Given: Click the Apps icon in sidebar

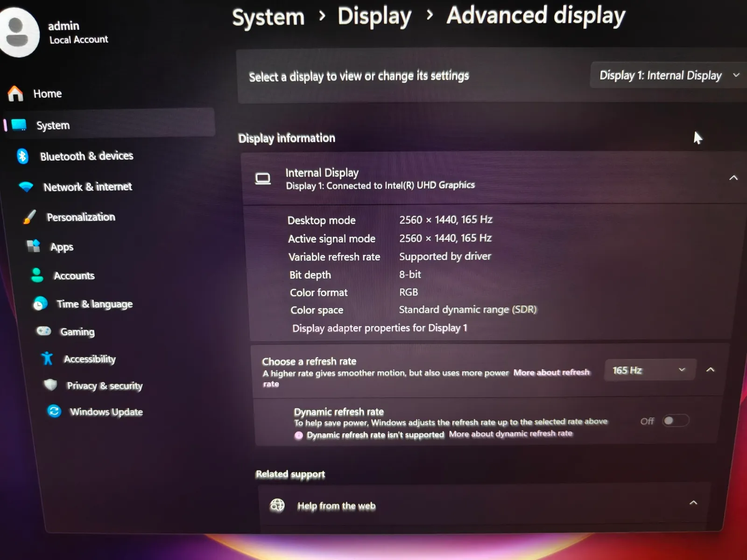Looking at the screenshot, I should point(33,246).
